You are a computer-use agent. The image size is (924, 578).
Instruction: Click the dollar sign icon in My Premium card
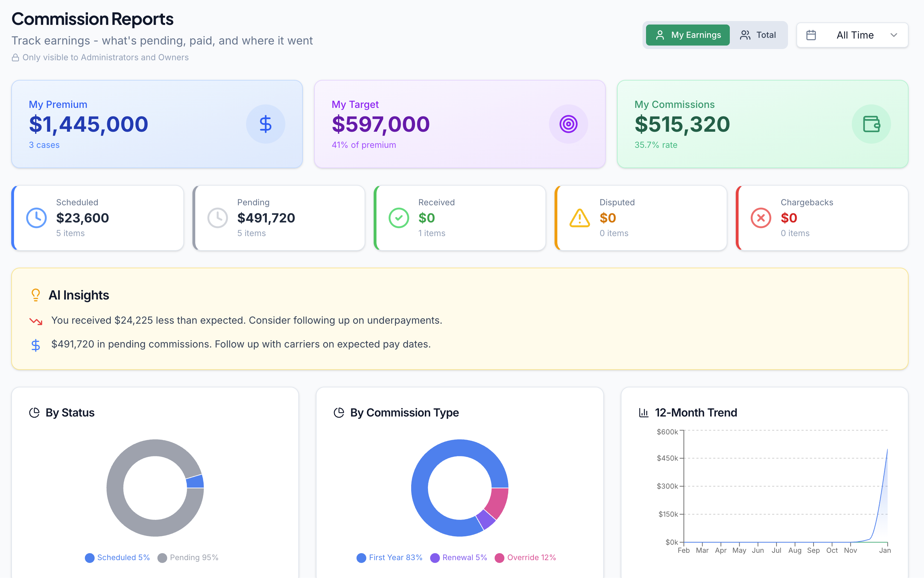(265, 124)
